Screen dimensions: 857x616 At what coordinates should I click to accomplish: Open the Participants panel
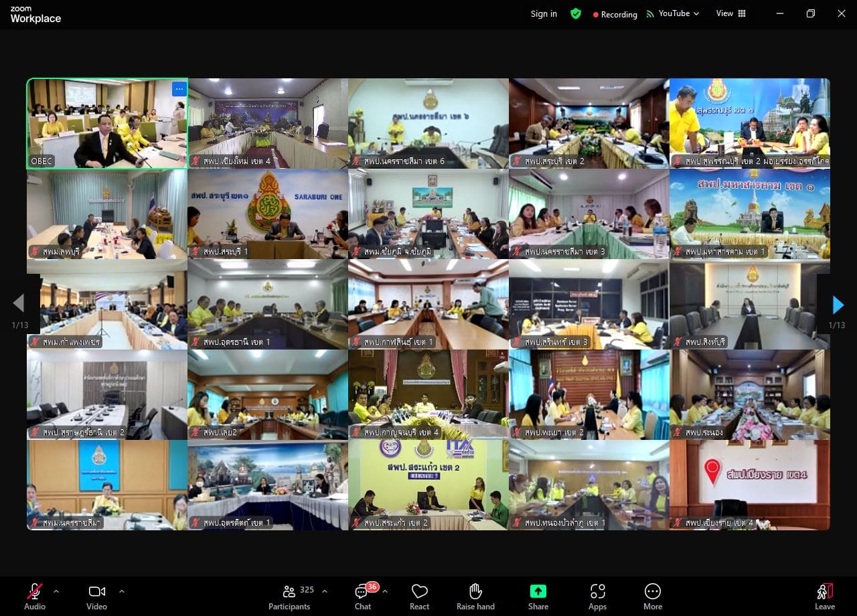point(289,596)
